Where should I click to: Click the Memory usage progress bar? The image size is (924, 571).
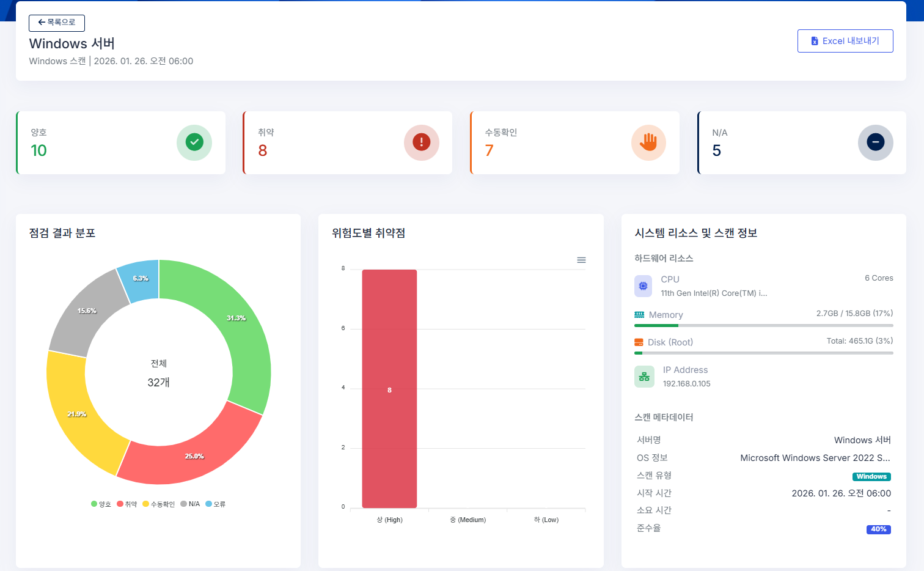point(763,325)
